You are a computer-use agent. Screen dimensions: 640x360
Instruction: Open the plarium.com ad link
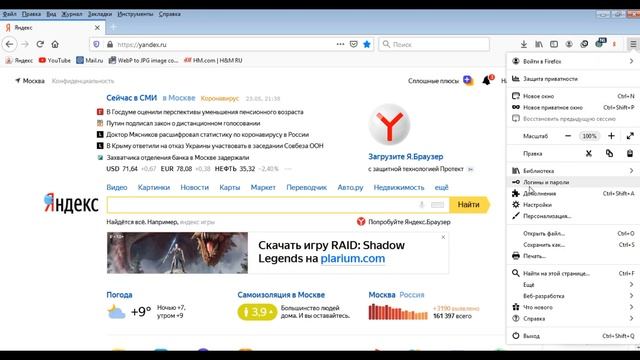353,258
